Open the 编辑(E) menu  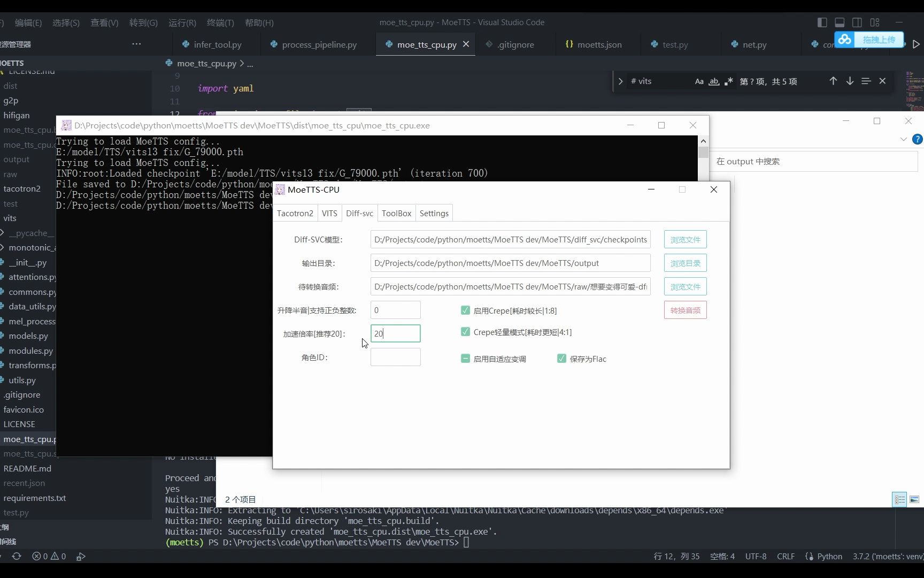click(x=28, y=22)
